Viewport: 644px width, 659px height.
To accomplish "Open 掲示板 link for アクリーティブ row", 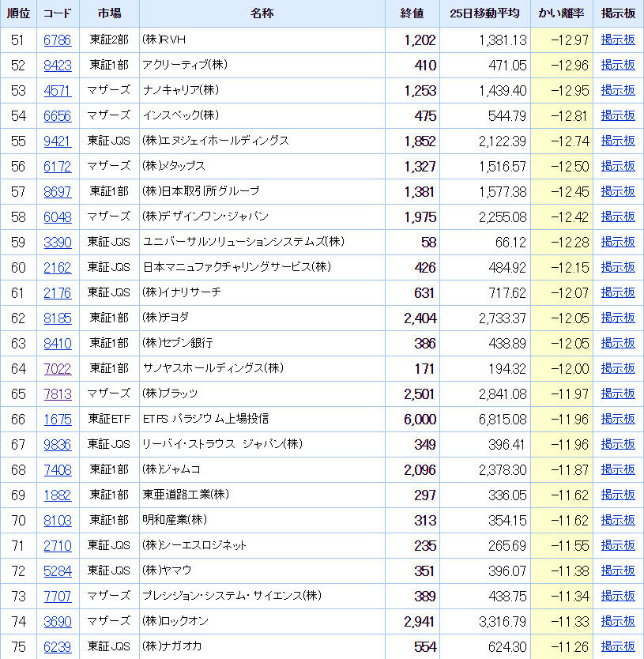I will pos(618,65).
